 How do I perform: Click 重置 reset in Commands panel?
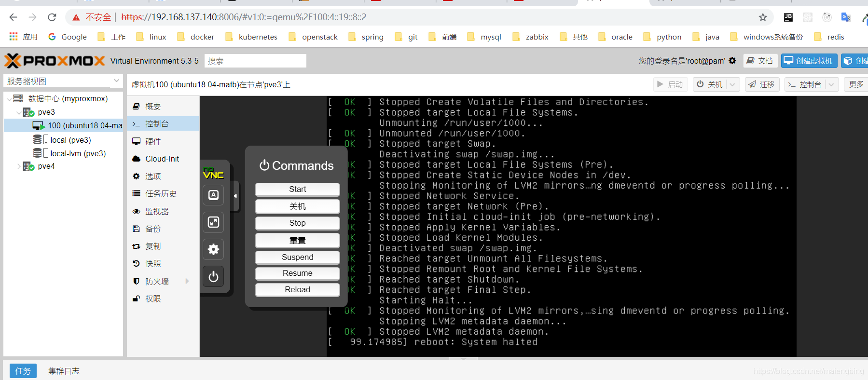tap(297, 240)
